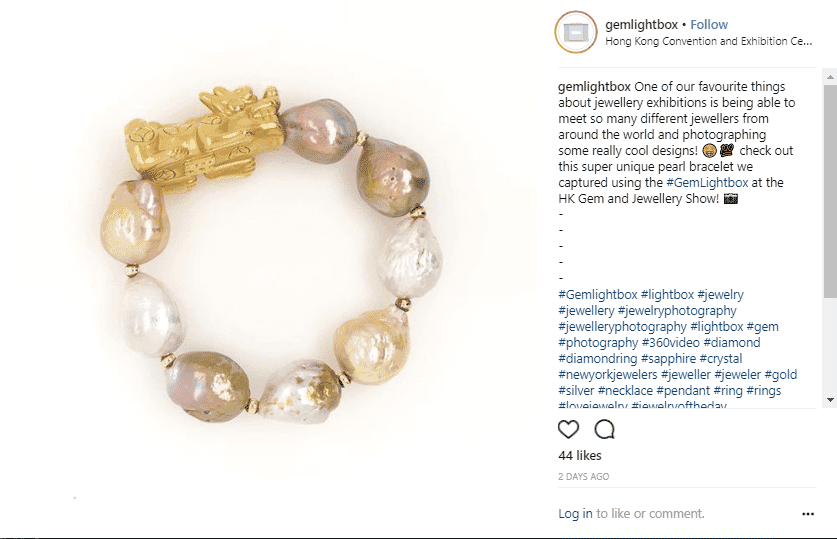Open the gemlightbox profile picture
The width and height of the screenshot is (837, 539).
click(x=576, y=32)
